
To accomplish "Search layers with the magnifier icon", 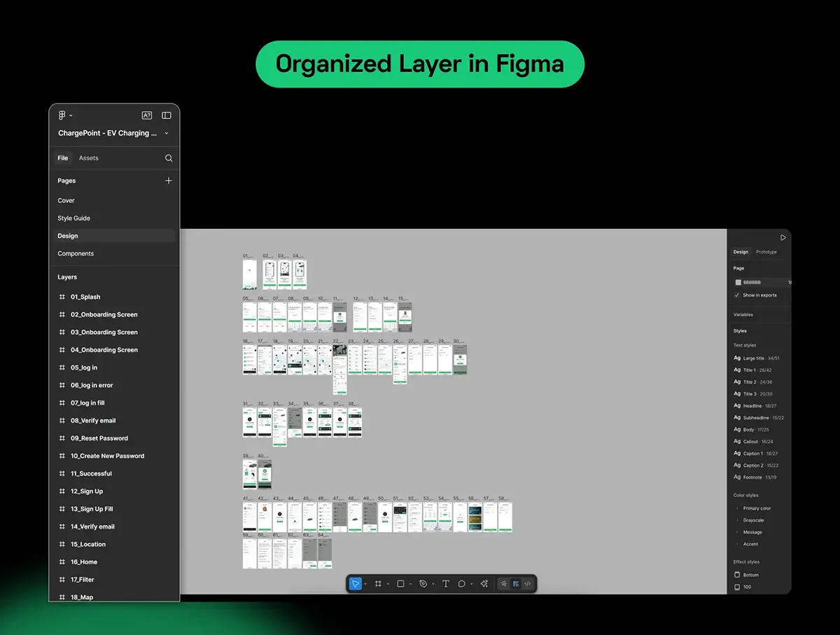I will (169, 158).
